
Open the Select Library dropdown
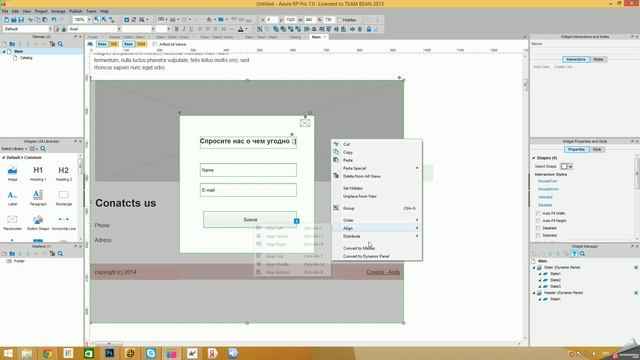click(14, 149)
